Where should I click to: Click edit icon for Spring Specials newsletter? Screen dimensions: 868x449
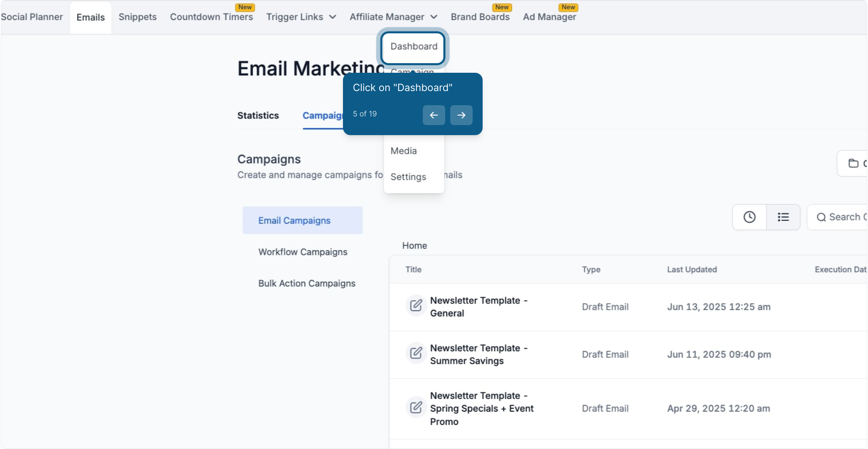tap(416, 407)
